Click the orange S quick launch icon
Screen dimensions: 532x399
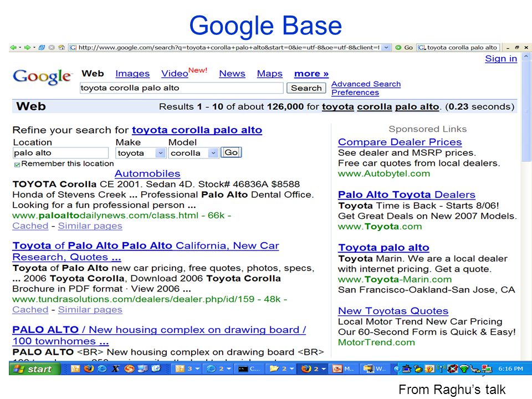coord(129,369)
